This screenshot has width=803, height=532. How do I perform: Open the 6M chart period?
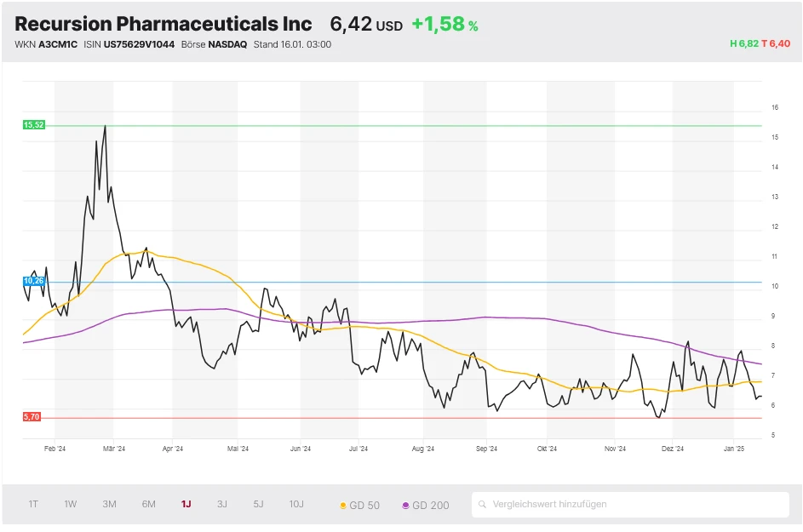pos(147,504)
